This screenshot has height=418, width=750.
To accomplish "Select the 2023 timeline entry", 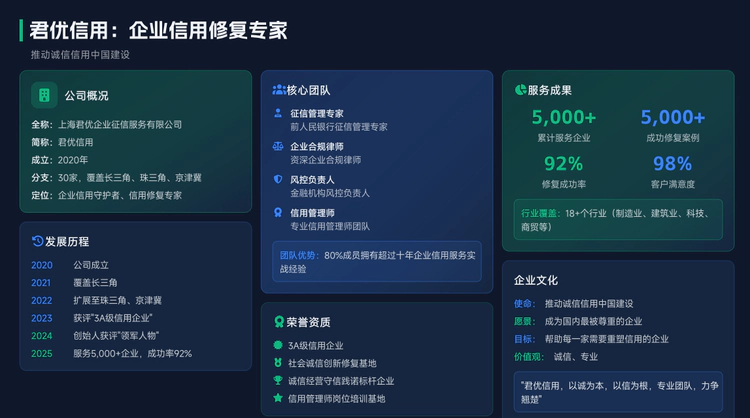I will coord(42,317).
